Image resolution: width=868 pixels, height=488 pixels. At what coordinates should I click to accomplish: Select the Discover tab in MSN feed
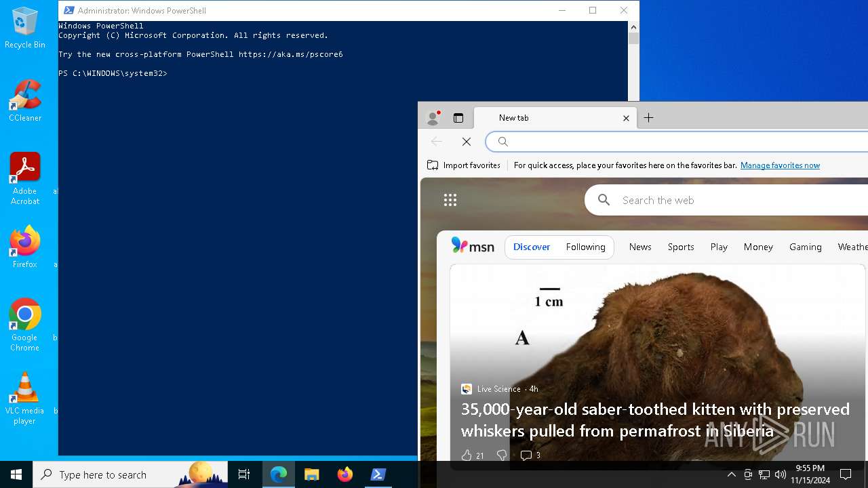tap(532, 247)
